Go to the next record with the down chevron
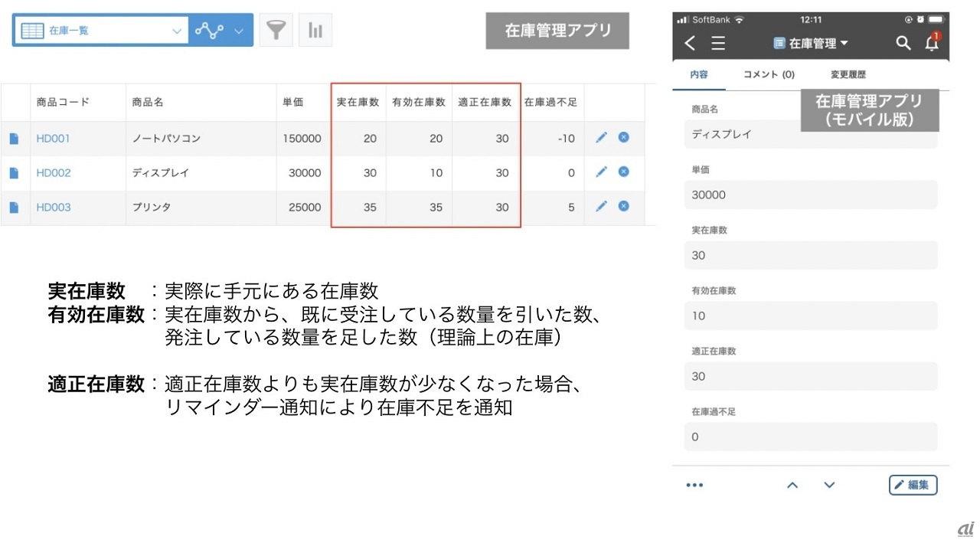Screen dimensions: 980x543 coord(829,485)
